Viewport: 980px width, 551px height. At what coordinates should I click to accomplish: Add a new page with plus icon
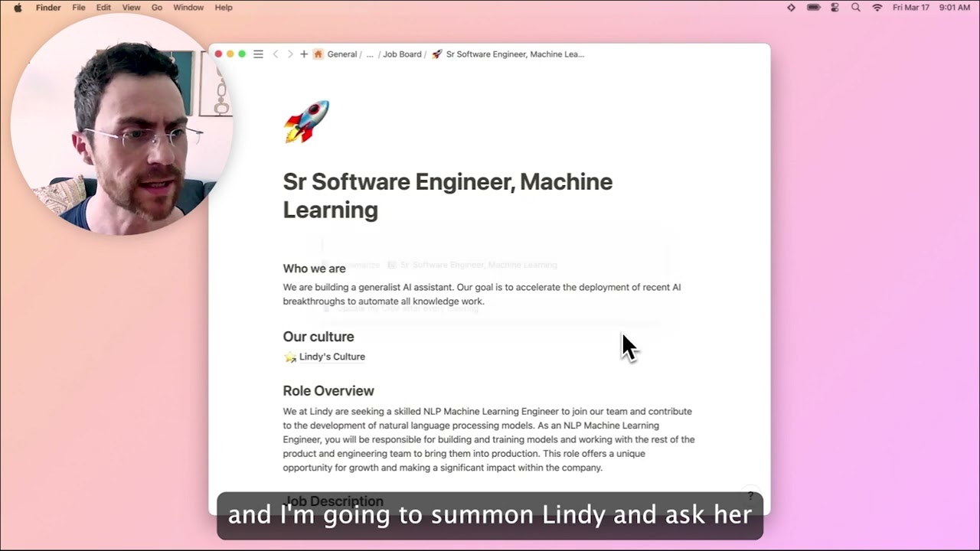pos(304,54)
